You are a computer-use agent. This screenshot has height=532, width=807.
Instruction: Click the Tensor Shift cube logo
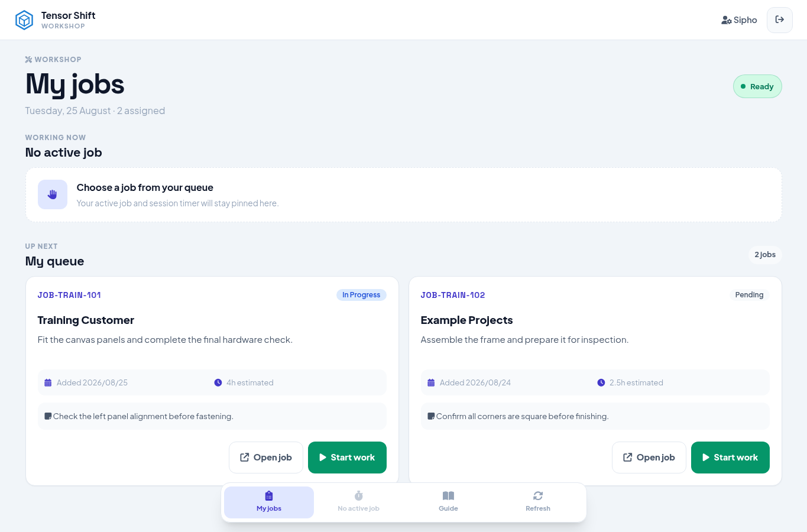(24, 20)
